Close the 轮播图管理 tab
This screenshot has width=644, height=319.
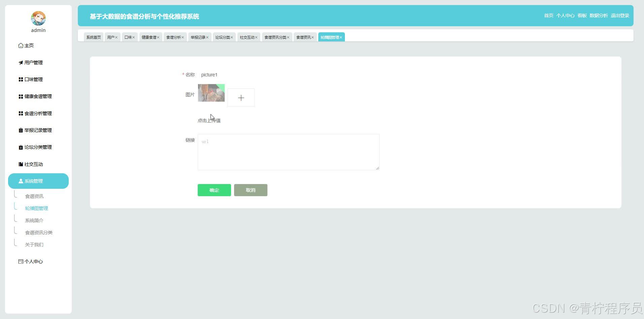pos(341,37)
